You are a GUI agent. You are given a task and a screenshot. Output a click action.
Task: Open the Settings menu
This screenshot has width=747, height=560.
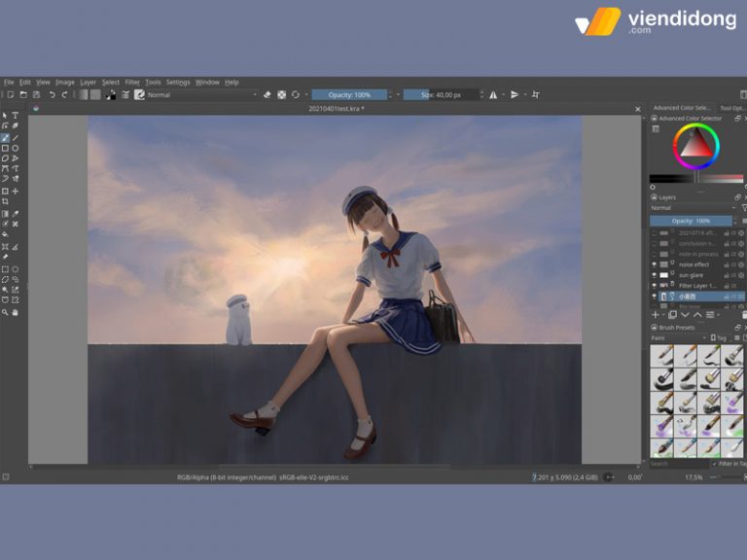178,82
